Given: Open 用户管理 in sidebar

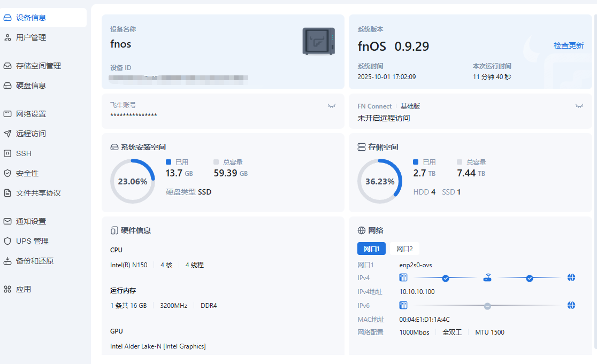Looking at the screenshot, I should click(31, 37).
